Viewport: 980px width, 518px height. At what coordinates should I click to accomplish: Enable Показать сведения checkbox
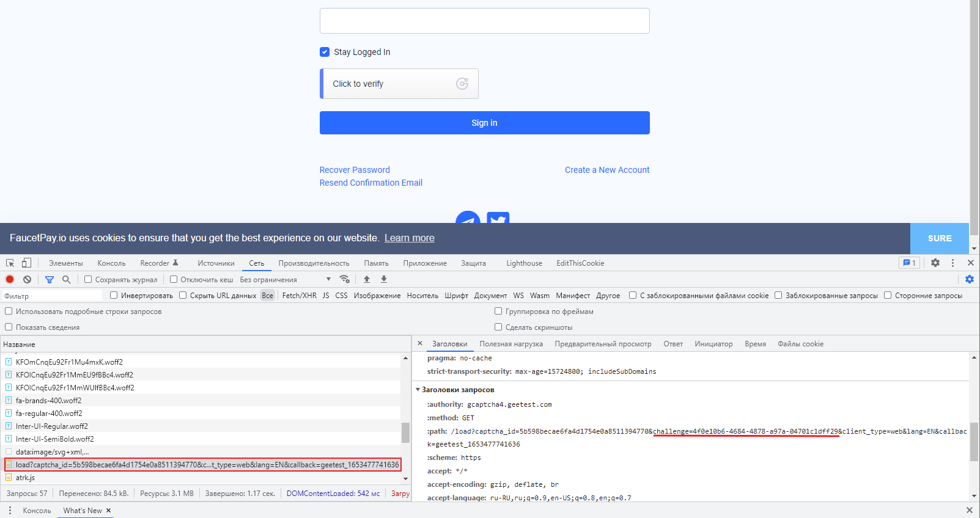[9, 327]
